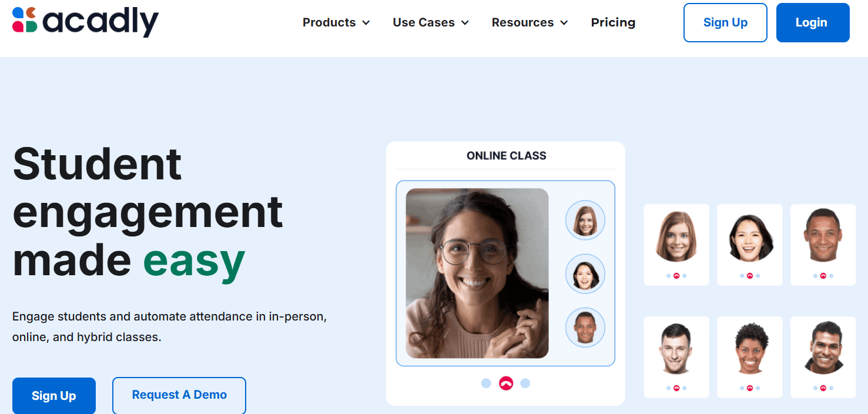The width and height of the screenshot is (868, 414).
Task: Click the curly-haired woman student card
Action: click(750, 357)
